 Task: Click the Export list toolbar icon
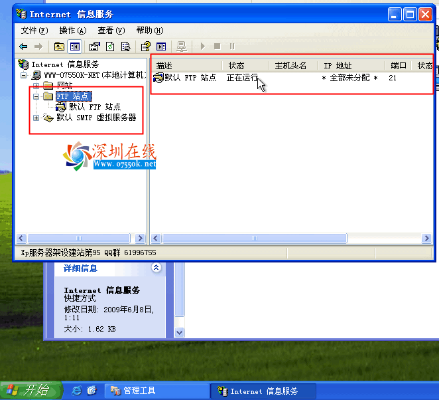(125, 47)
